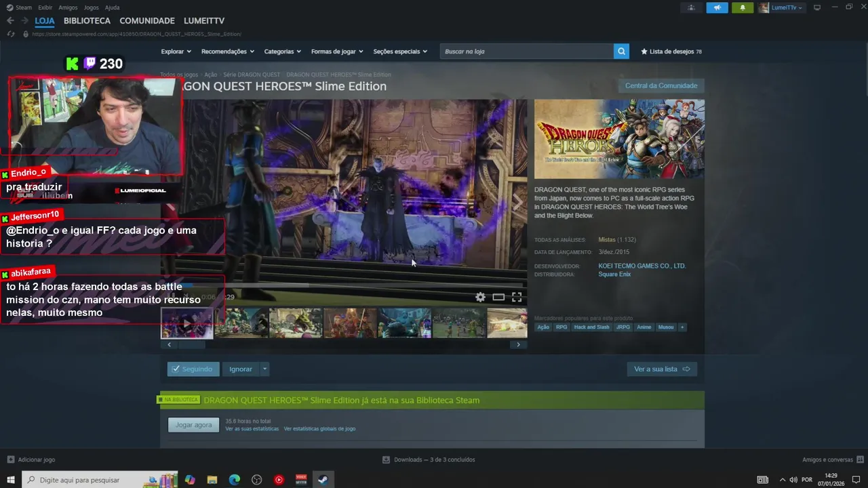Viewport: 868px width, 488px height.
Task: Click the Ignorar button
Action: tap(241, 369)
